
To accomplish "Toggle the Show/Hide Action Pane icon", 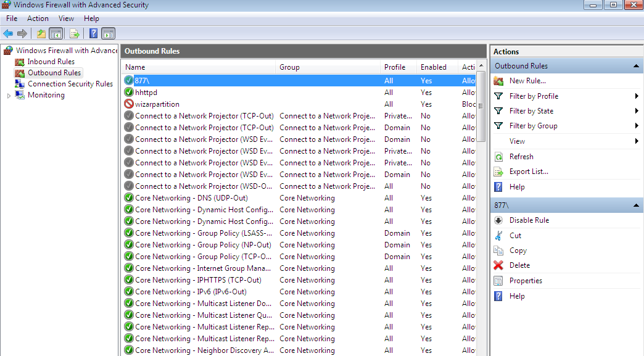I will tap(109, 34).
